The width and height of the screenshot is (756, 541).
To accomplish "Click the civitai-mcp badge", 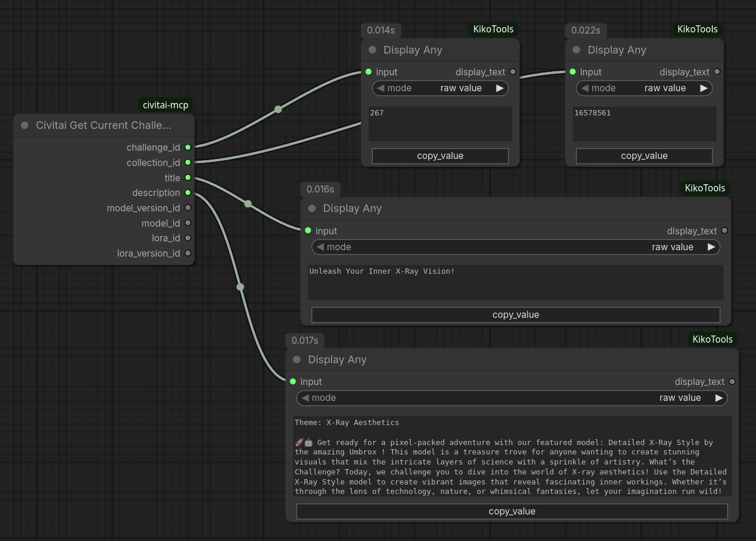I will (x=166, y=105).
